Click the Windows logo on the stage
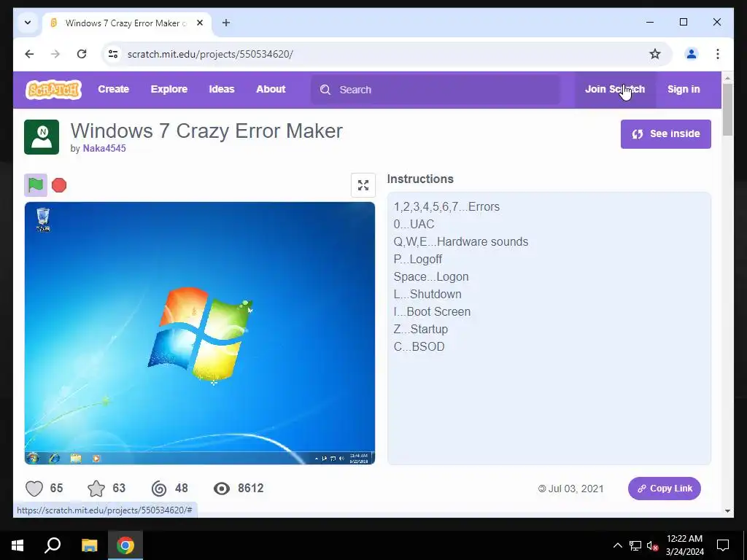 point(200,334)
